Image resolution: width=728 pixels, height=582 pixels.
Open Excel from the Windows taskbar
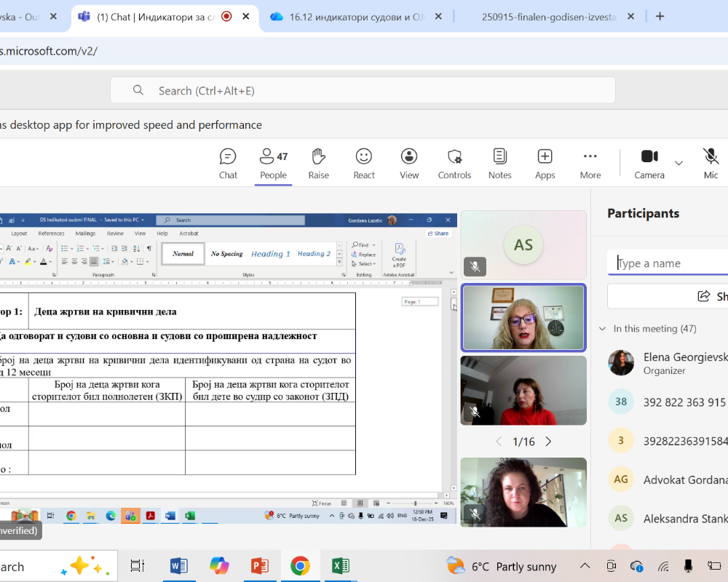coord(340,566)
